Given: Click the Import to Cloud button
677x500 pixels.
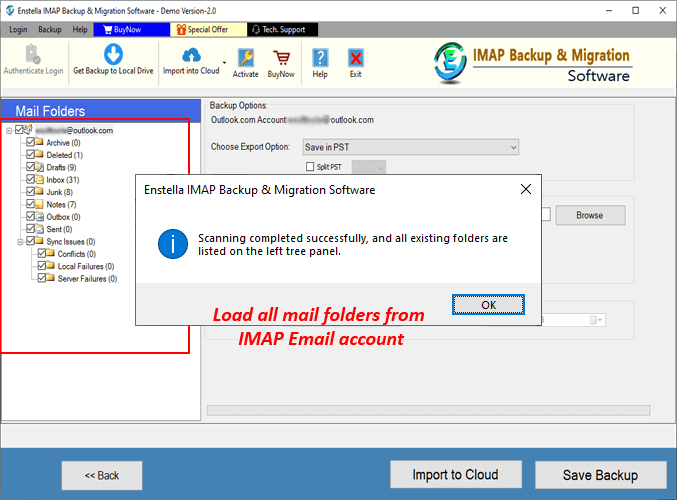Looking at the screenshot, I should pyautogui.click(x=456, y=475).
